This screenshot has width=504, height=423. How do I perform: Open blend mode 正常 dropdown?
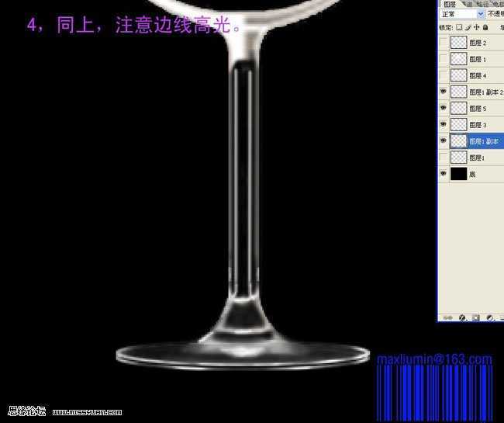pyautogui.click(x=462, y=14)
